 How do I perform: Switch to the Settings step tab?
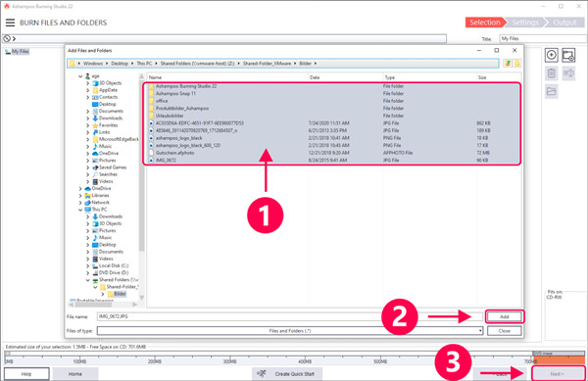pyautogui.click(x=525, y=23)
